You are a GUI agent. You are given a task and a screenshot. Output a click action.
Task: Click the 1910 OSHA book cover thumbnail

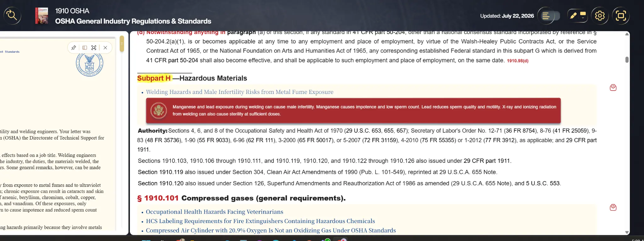click(42, 16)
